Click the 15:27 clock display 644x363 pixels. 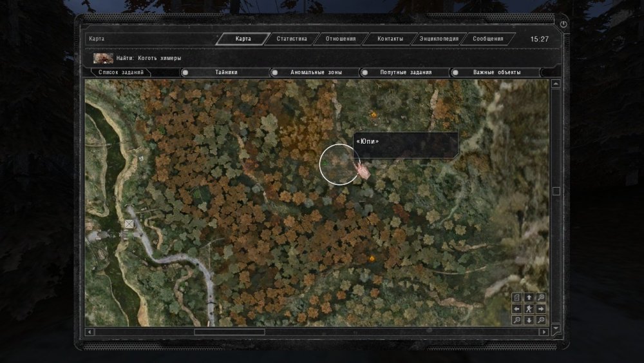(539, 39)
